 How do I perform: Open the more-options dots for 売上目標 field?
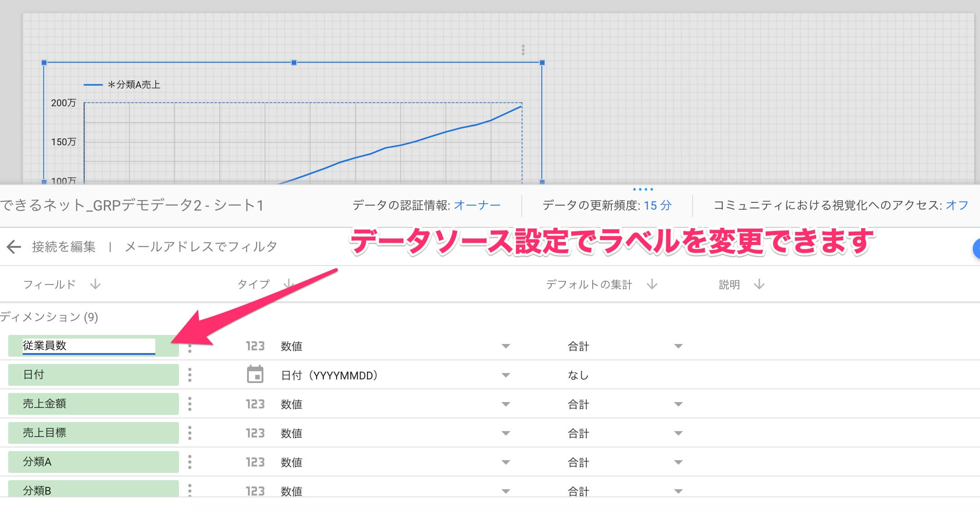click(190, 433)
